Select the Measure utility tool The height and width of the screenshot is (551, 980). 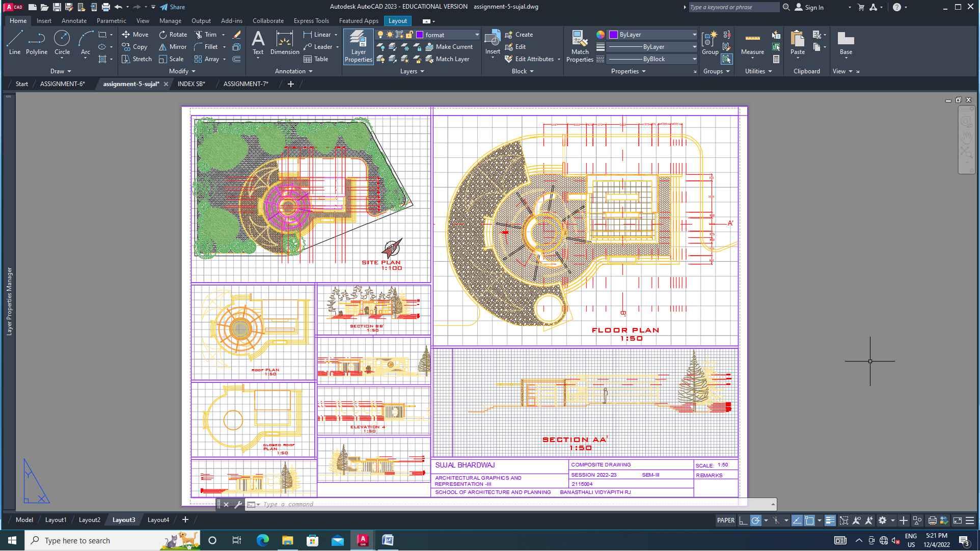pyautogui.click(x=752, y=44)
